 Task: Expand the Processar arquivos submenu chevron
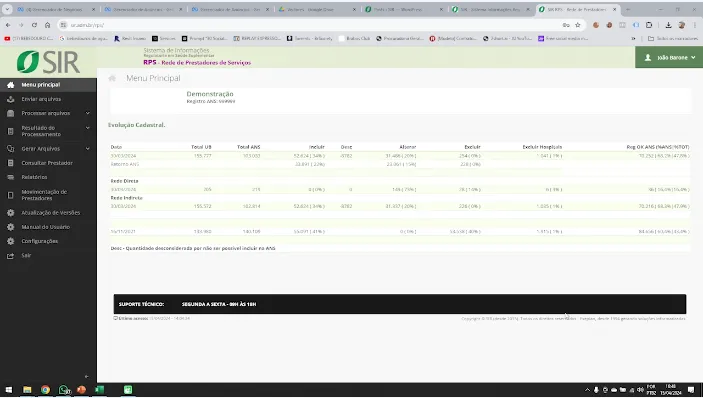pos(88,113)
